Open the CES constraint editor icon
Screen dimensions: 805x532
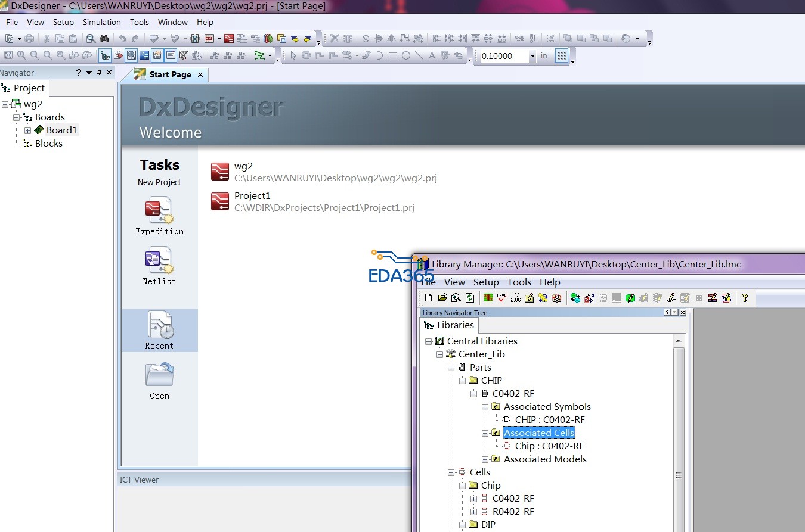point(209,39)
